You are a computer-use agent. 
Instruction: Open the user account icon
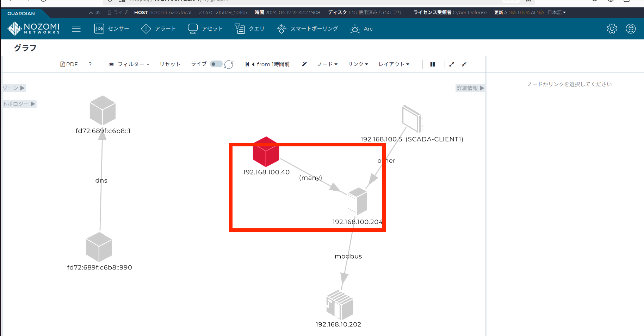click(x=631, y=29)
